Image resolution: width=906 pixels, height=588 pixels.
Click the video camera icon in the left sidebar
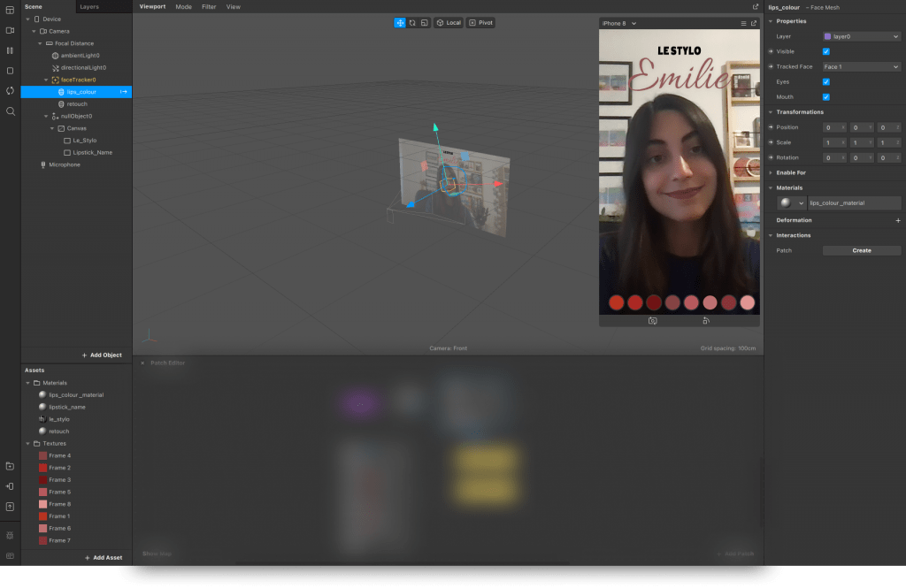tap(10, 30)
